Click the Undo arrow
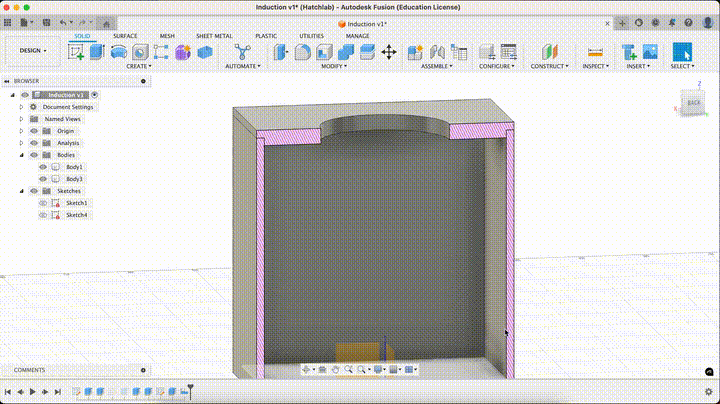Image resolution: width=720 pixels, height=404 pixels. [63, 22]
